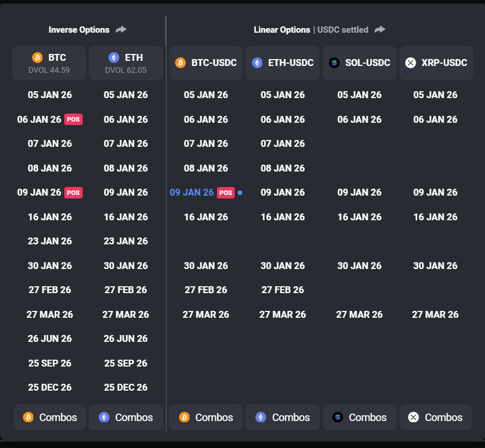Choose ETH inverse expiry 30 JAN 26

126,266
